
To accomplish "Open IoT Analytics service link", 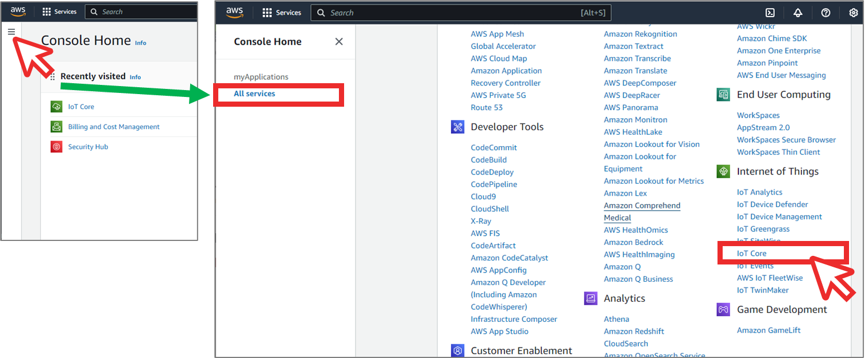I will [x=759, y=192].
